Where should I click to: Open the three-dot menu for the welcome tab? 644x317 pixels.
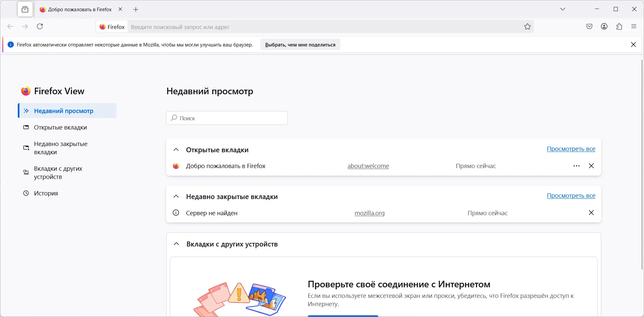click(576, 166)
